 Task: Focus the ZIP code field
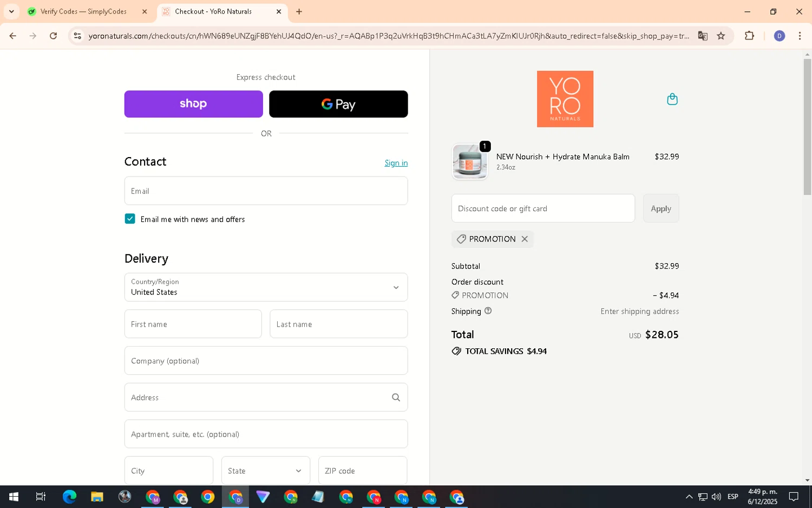(x=363, y=471)
